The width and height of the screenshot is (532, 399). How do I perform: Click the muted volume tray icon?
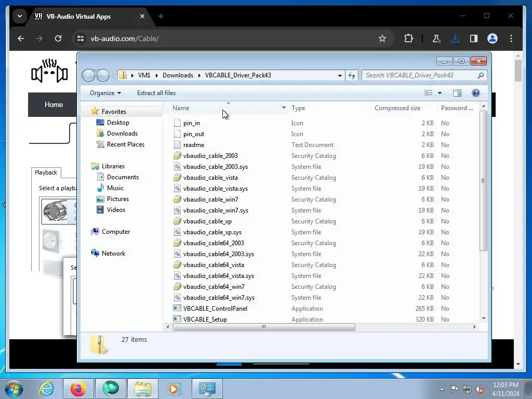point(480,389)
